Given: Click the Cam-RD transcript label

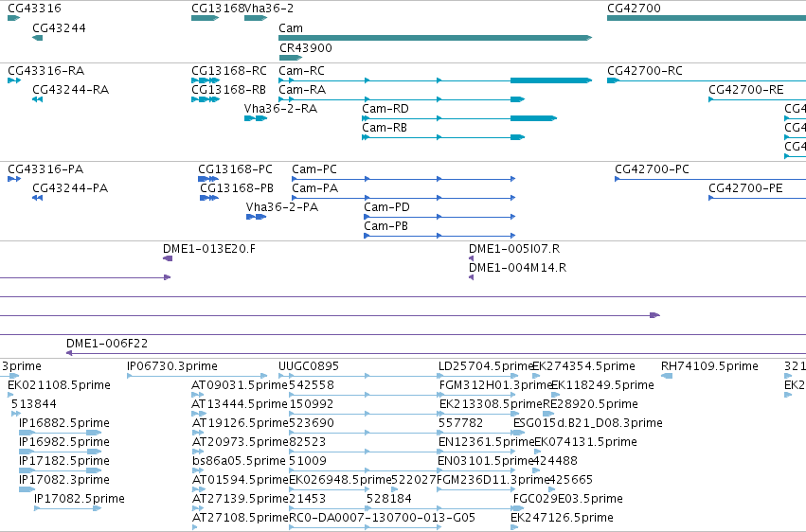Looking at the screenshot, I should click(385, 109).
